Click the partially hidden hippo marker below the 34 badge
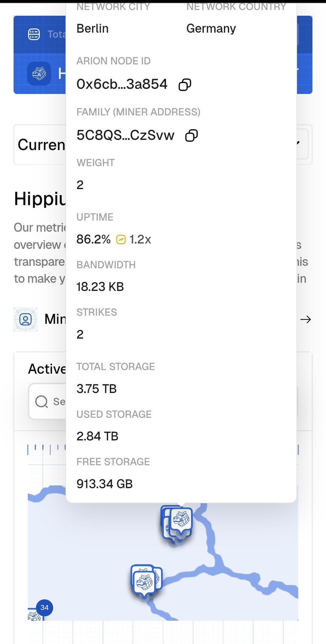This screenshot has width=326, height=644. coord(34,616)
